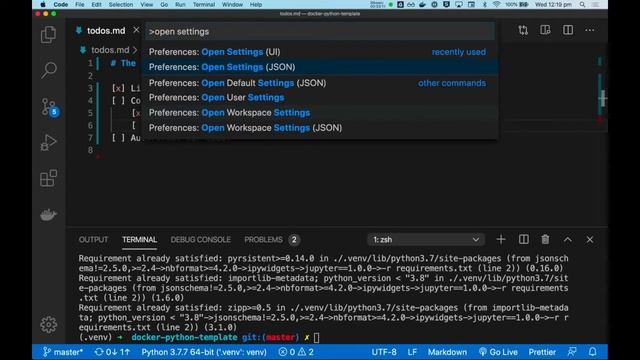Change UTF-8 file encoding
640x360 pixels.
pos(384,352)
